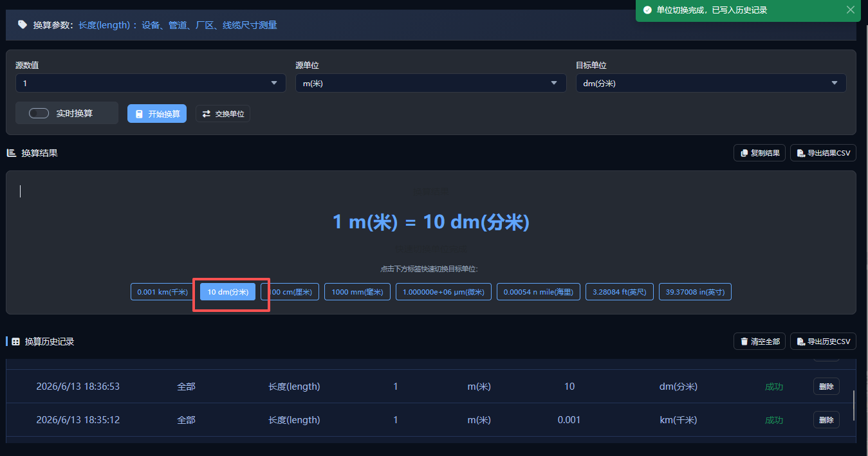Click the chart icon beside 换算结果

point(12,153)
